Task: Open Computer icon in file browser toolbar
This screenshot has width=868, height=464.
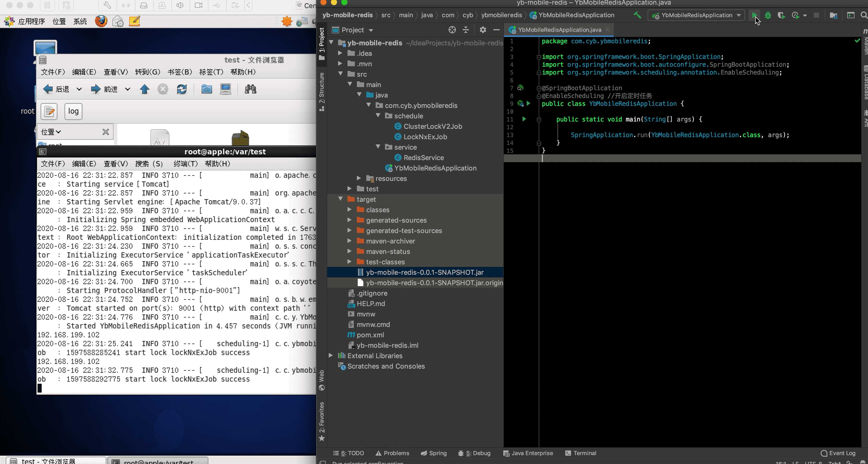Action: [x=225, y=89]
